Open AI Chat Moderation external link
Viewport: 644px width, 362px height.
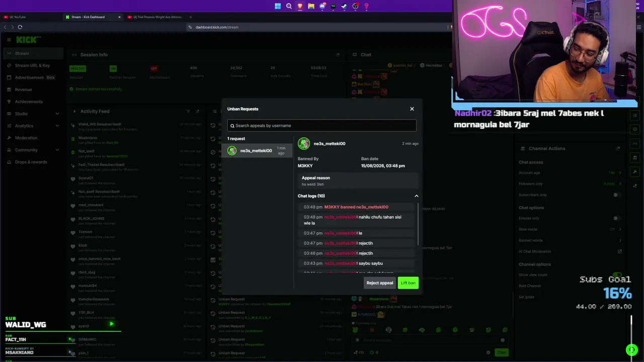point(620,251)
